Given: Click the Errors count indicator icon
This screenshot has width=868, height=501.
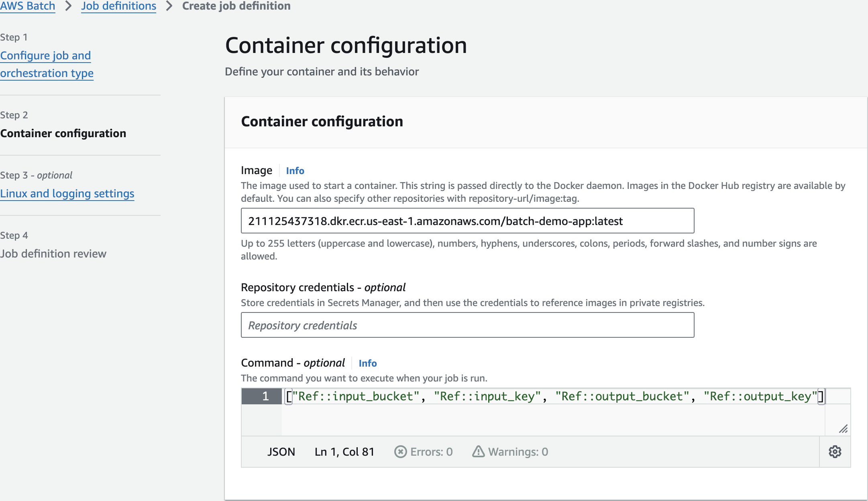Looking at the screenshot, I should click(x=400, y=452).
